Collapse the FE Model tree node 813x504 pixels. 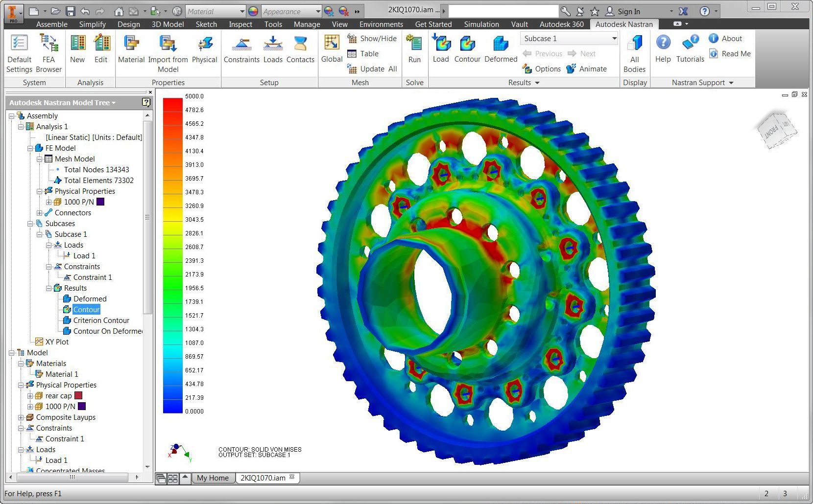[x=30, y=148]
